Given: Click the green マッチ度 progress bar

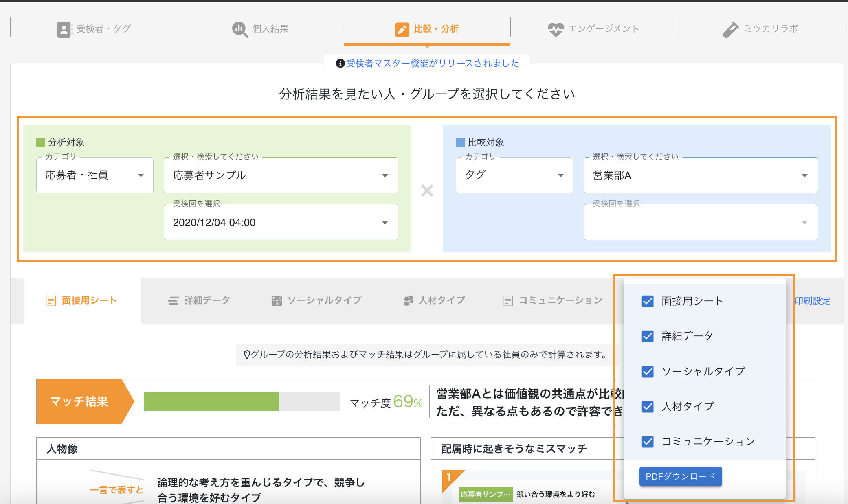Looking at the screenshot, I should pos(211,401).
